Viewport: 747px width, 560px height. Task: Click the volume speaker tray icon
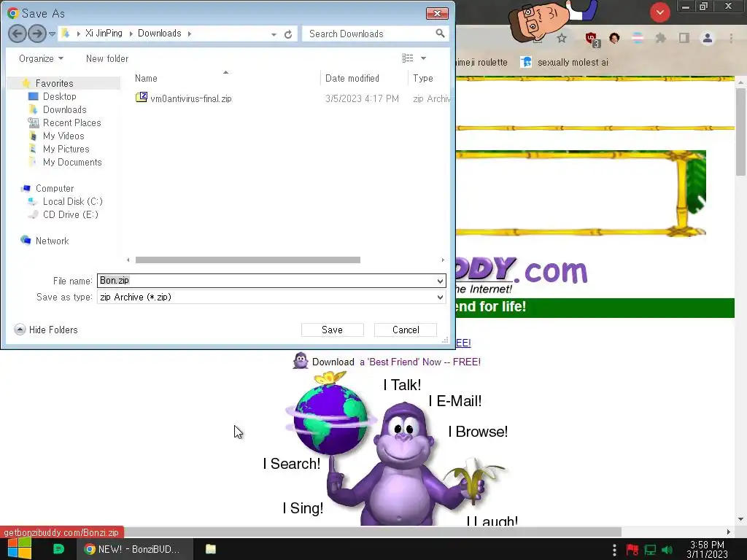pos(667,550)
